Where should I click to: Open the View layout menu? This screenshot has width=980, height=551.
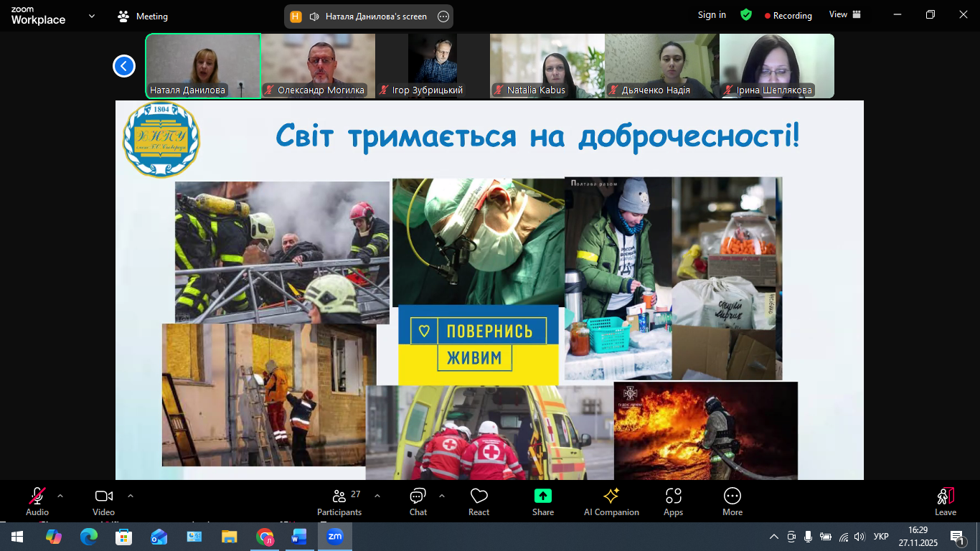click(844, 15)
